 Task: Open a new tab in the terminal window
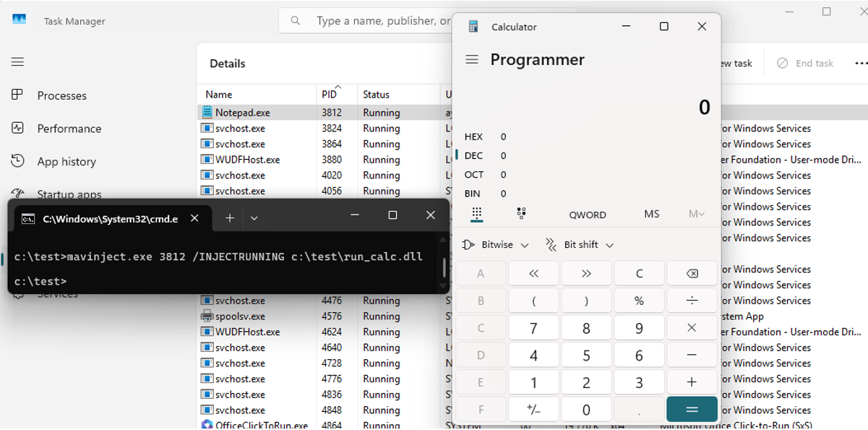[230, 218]
